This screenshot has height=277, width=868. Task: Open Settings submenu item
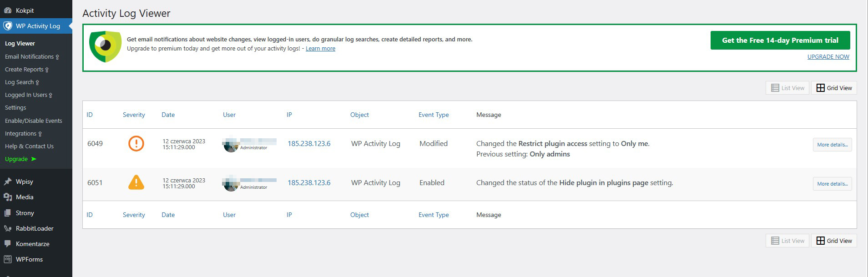15,108
